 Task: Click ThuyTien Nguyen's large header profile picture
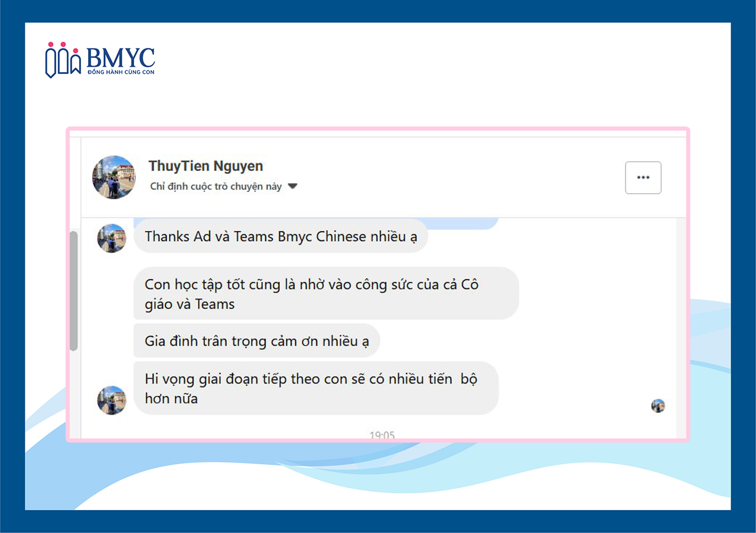(x=114, y=177)
